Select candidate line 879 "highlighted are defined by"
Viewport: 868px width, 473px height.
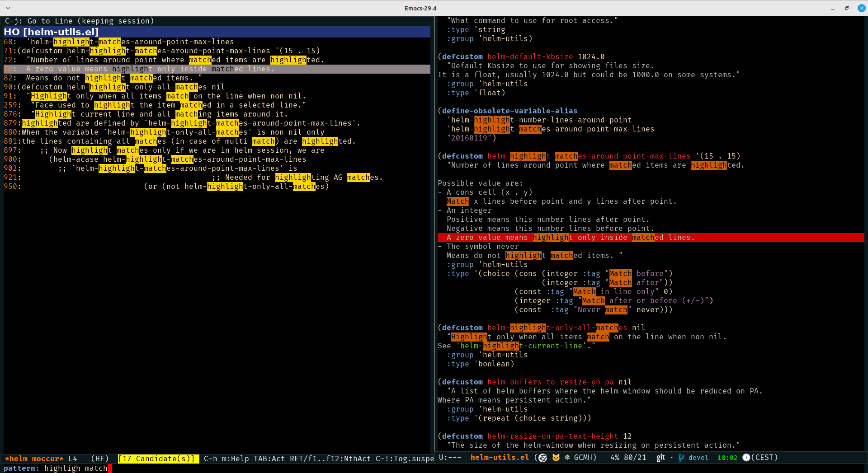click(217, 123)
